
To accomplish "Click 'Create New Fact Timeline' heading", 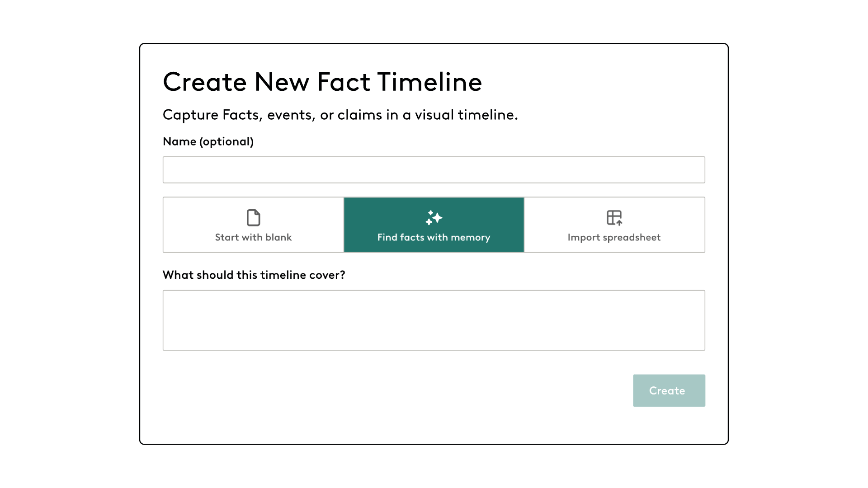I will (x=322, y=82).
